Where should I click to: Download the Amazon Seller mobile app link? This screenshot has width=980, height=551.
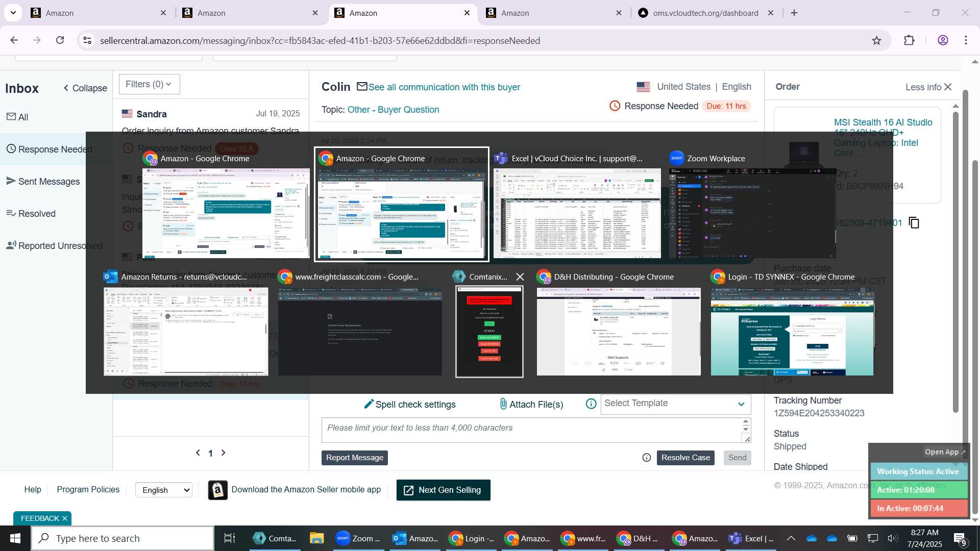click(x=306, y=489)
